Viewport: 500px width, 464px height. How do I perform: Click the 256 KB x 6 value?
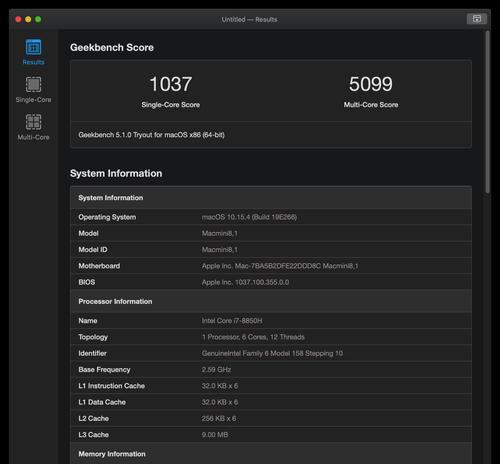pos(219,419)
